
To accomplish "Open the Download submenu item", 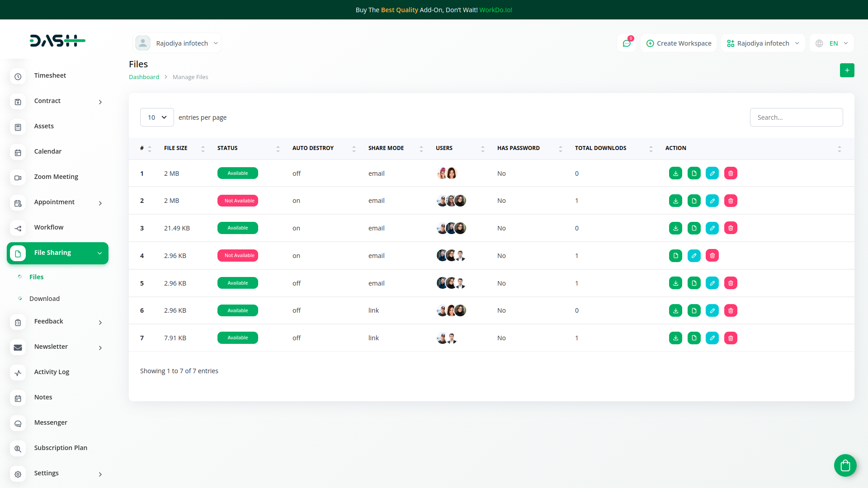I will [x=44, y=299].
